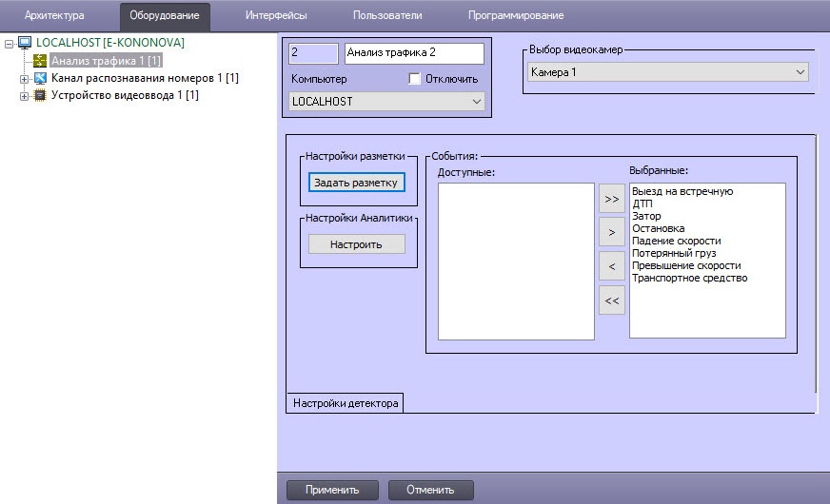Viewport: 830px width, 504px height.
Task: Click the traffic analysis object icon
Action: tap(40, 61)
